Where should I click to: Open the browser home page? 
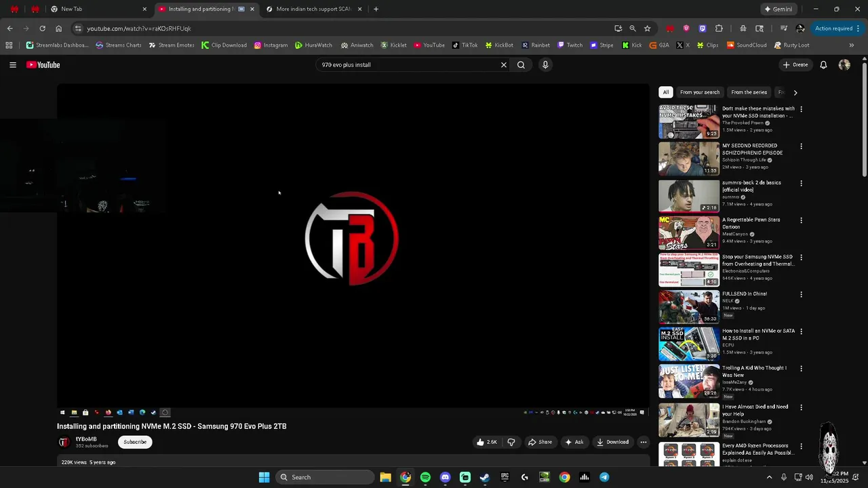pos(58,28)
